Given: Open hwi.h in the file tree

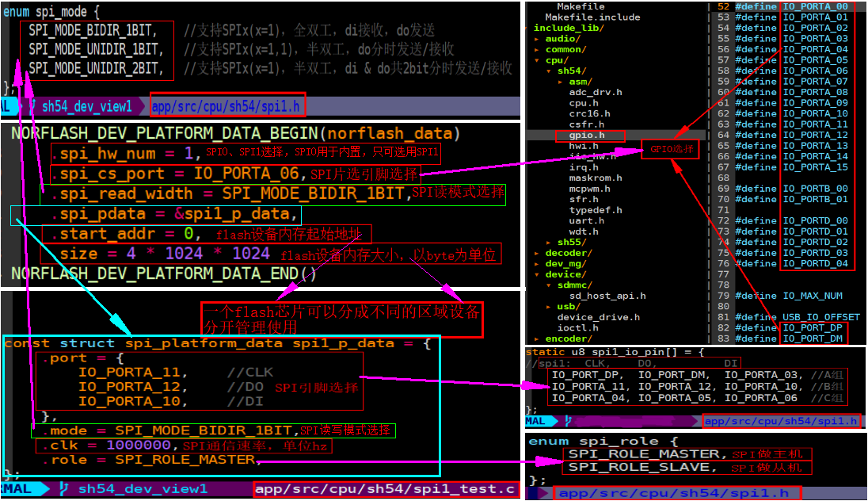Looking at the screenshot, I should point(584,146).
